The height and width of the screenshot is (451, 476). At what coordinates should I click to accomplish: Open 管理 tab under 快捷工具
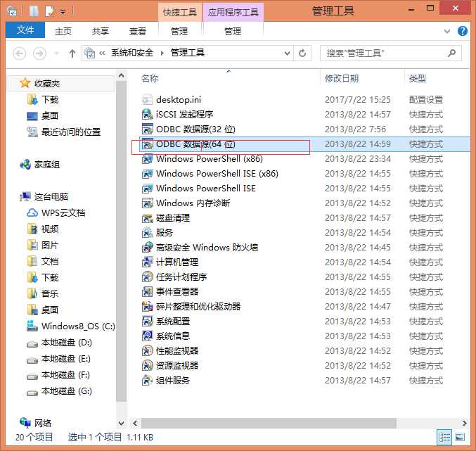coord(179,31)
